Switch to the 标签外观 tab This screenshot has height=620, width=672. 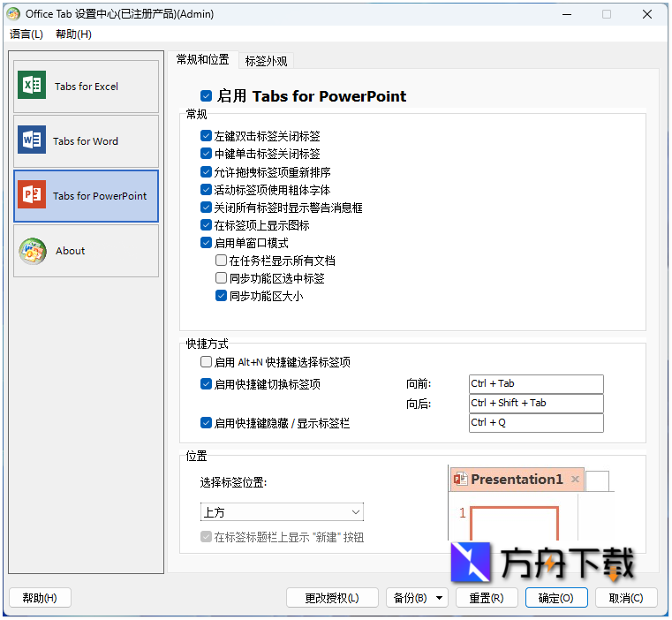[x=266, y=61]
